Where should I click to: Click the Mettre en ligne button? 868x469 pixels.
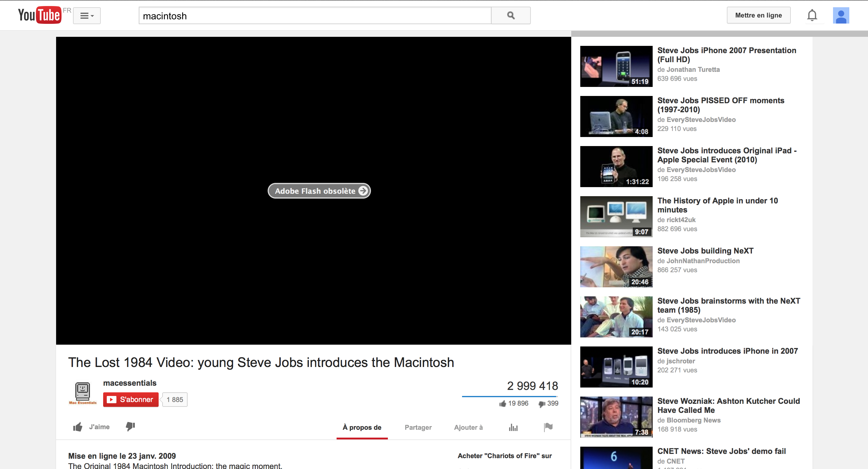[759, 15]
